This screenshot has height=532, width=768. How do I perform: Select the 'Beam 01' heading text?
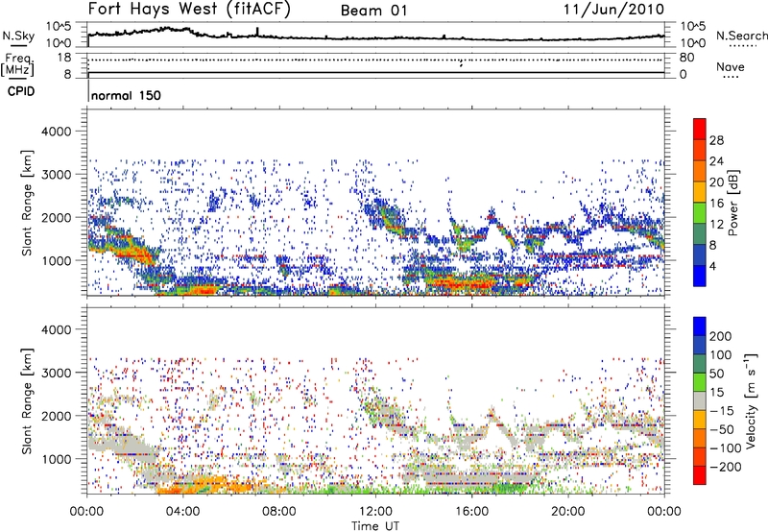373,11
